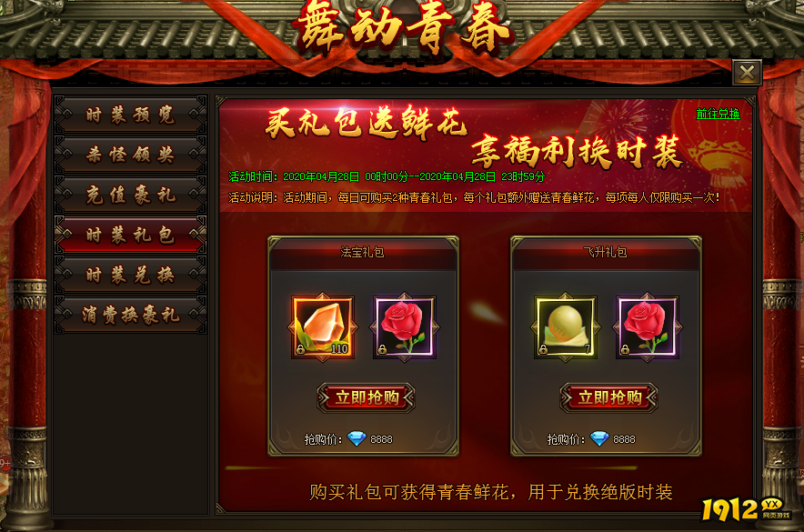Switch to the 杀怪领奖 tab
This screenshot has height=532, width=804.
point(130,155)
